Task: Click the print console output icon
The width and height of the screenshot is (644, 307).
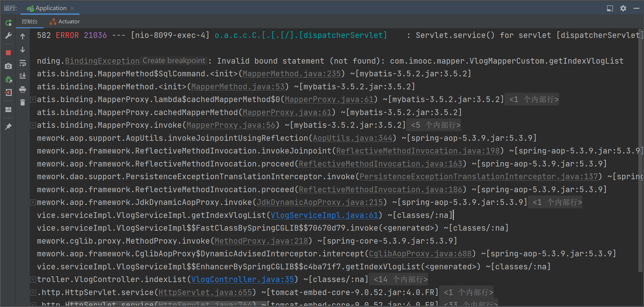Action: pyautogui.click(x=23, y=90)
